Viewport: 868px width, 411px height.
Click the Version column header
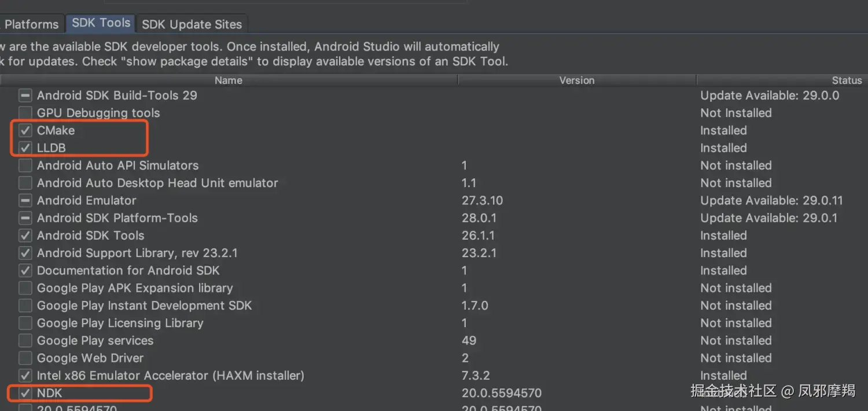coord(576,80)
